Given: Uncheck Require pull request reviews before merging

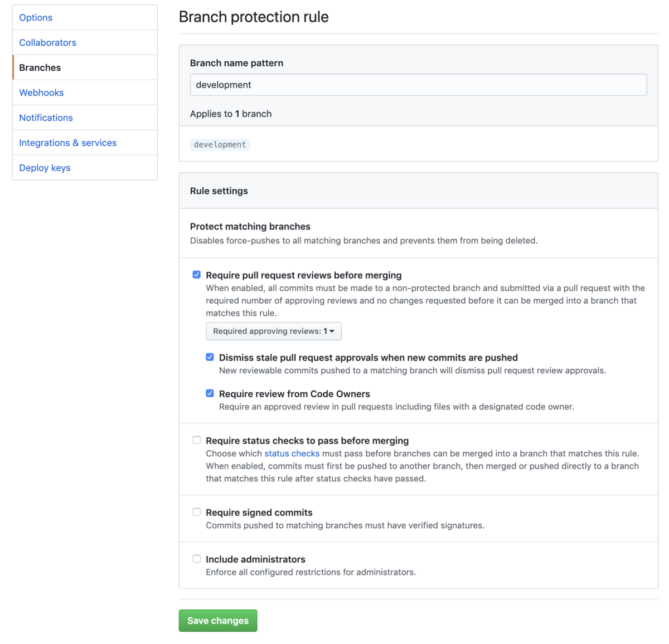Looking at the screenshot, I should (197, 275).
